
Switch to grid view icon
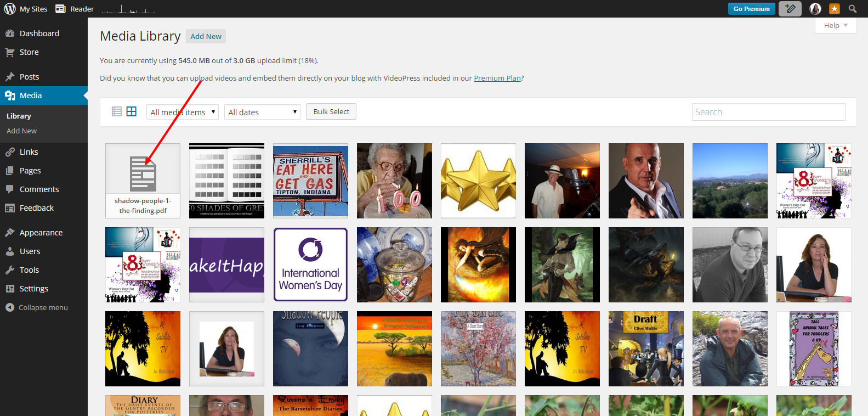[x=132, y=111]
